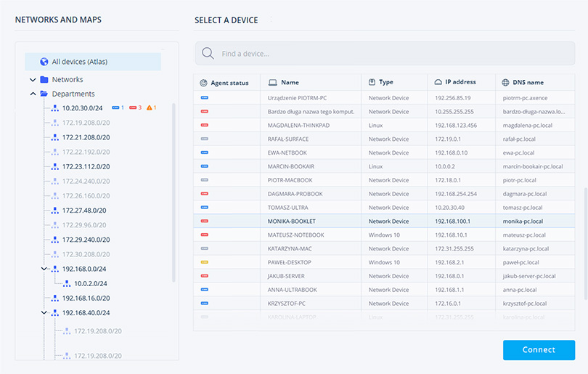The width and height of the screenshot is (588, 374).
Task: Click the blue agent status icon for Urządzenie PIOTRM-PC
Action: pos(205,97)
